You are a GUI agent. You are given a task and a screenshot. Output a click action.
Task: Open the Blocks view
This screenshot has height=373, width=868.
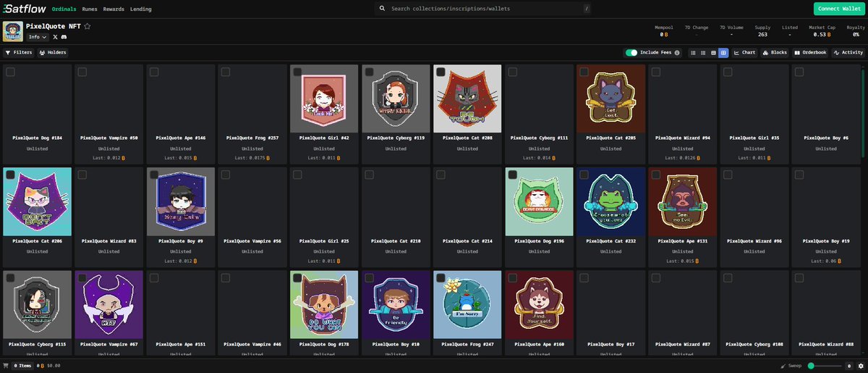click(775, 53)
